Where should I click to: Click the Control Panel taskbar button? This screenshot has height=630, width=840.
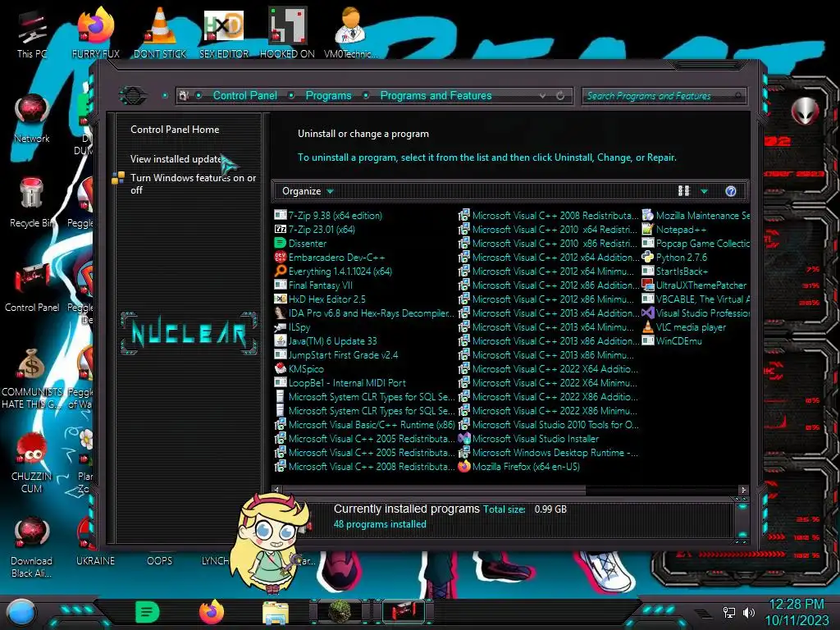[x=404, y=612]
